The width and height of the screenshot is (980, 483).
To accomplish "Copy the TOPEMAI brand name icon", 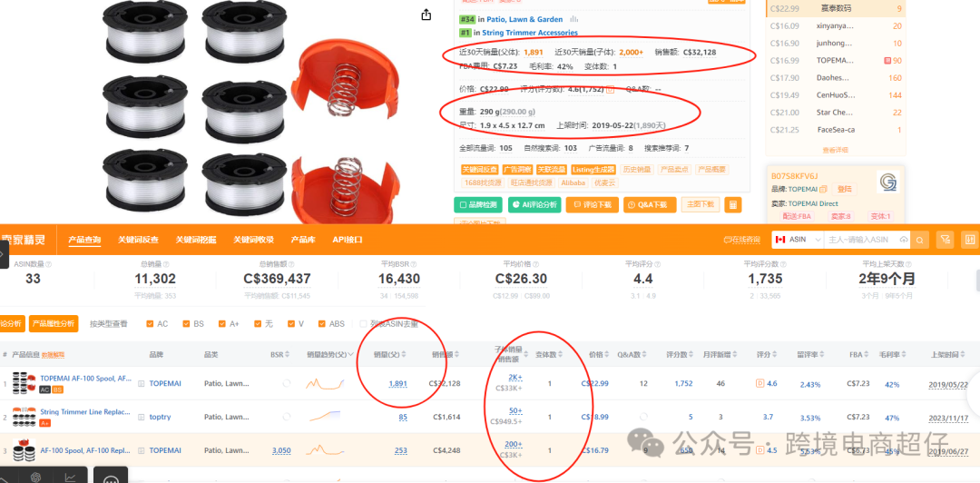I will tap(823, 189).
